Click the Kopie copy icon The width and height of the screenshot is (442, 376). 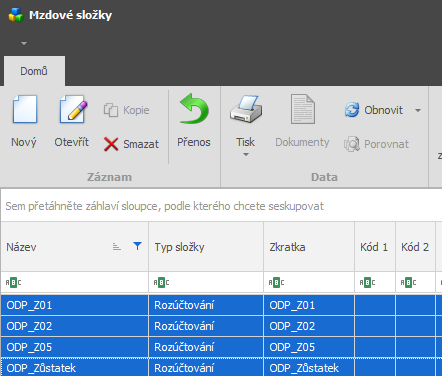click(x=111, y=110)
